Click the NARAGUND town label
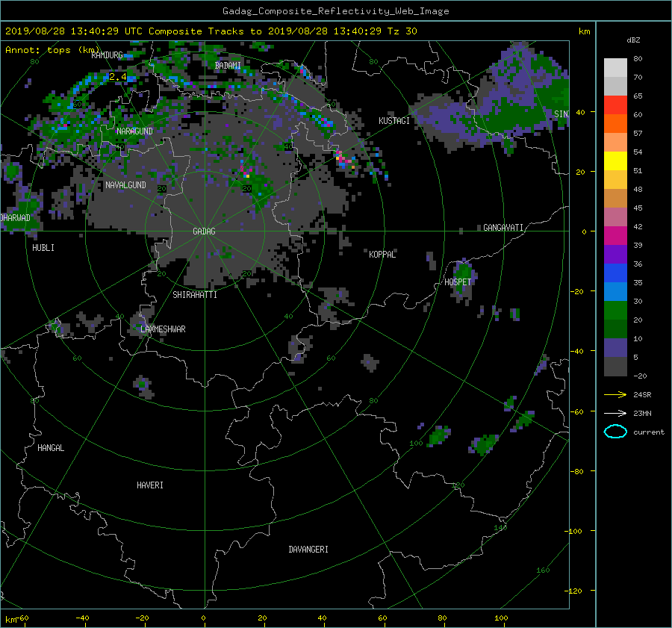672x628 pixels. pos(134,131)
